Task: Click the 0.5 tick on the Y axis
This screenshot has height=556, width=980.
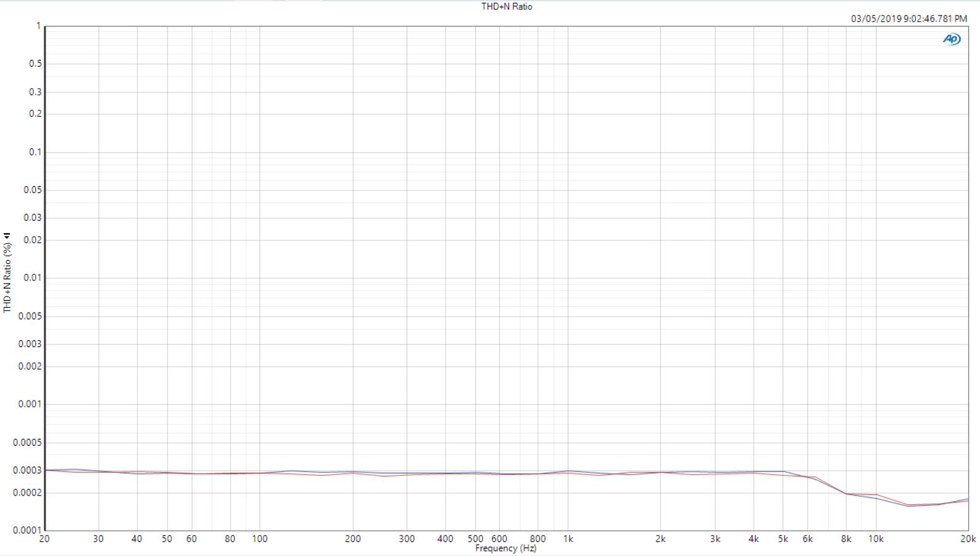Action: [x=35, y=63]
